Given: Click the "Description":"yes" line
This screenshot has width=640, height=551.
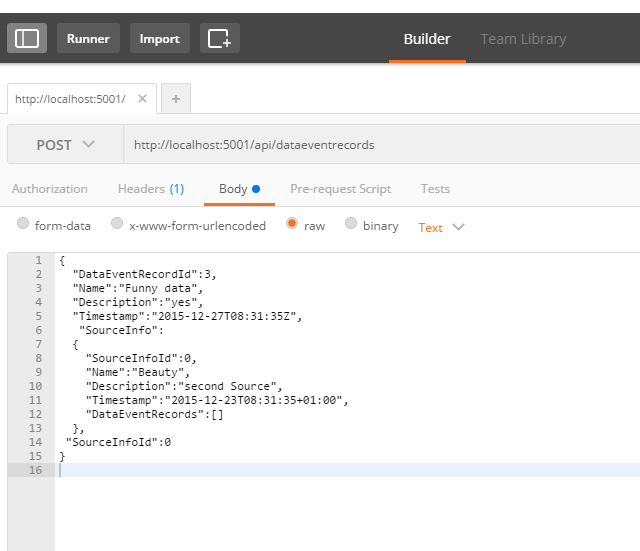Looking at the screenshot, I should click(x=138, y=302).
